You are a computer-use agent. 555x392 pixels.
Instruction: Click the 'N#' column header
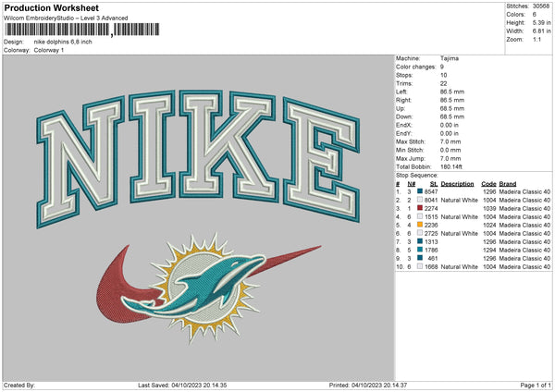pos(412,184)
